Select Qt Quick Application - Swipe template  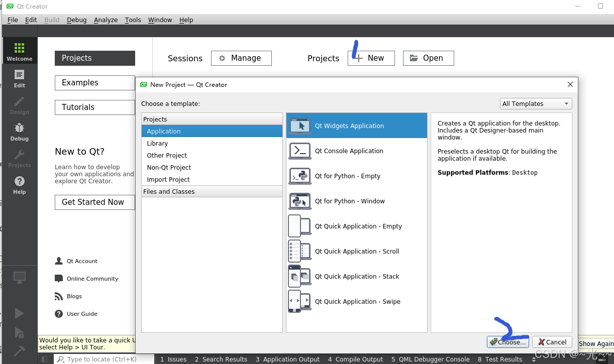coord(357,301)
